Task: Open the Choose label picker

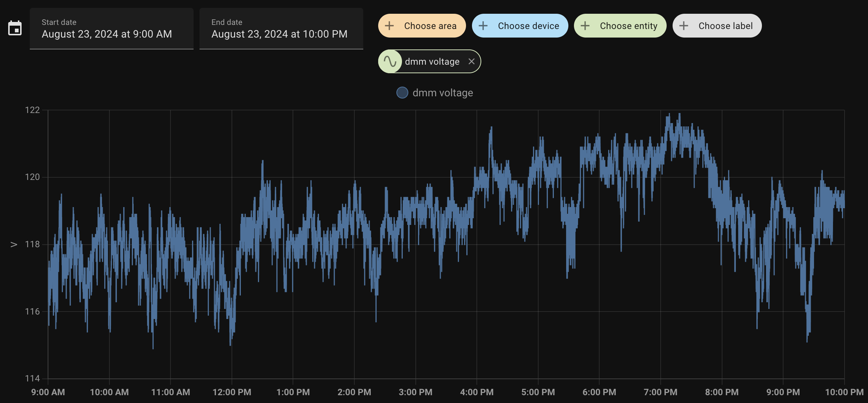Action: pos(725,26)
